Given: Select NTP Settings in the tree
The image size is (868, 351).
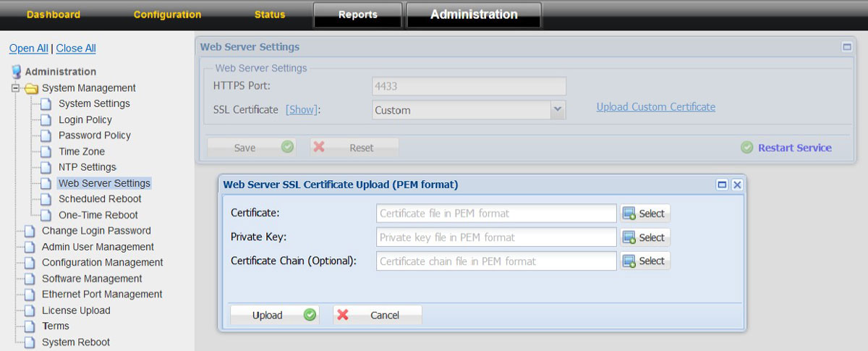Looking at the screenshot, I should (87, 167).
